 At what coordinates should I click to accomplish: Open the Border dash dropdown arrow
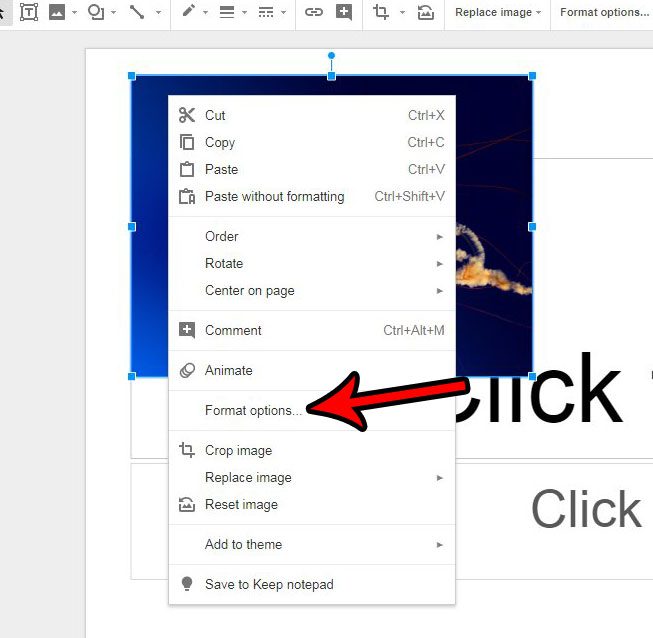pyautogui.click(x=284, y=12)
